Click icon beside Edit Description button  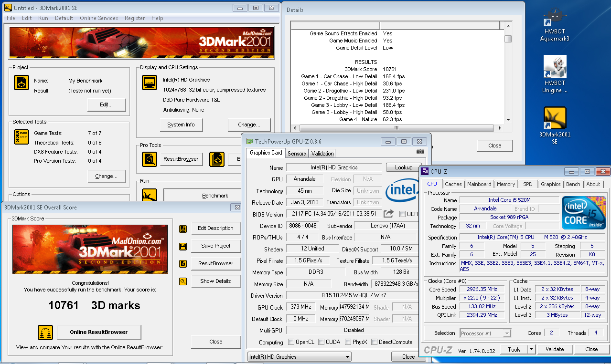[183, 229]
